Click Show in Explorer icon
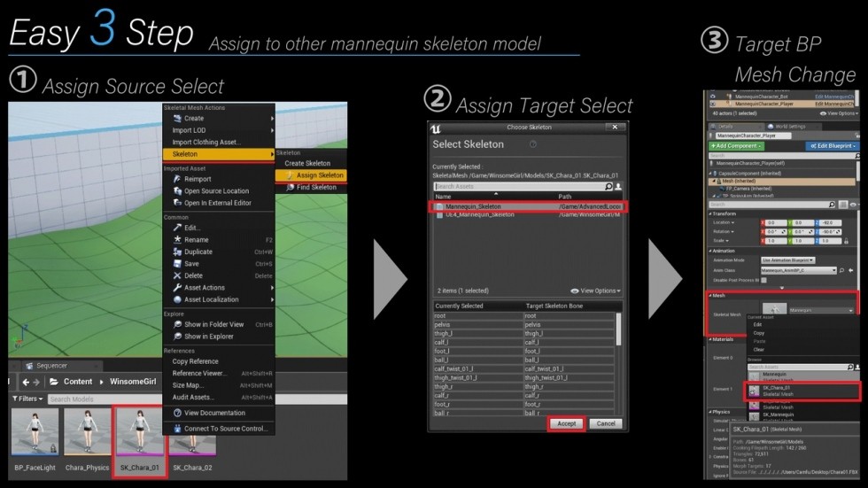This screenshot has width=868, height=488. pyautogui.click(x=177, y=337)
